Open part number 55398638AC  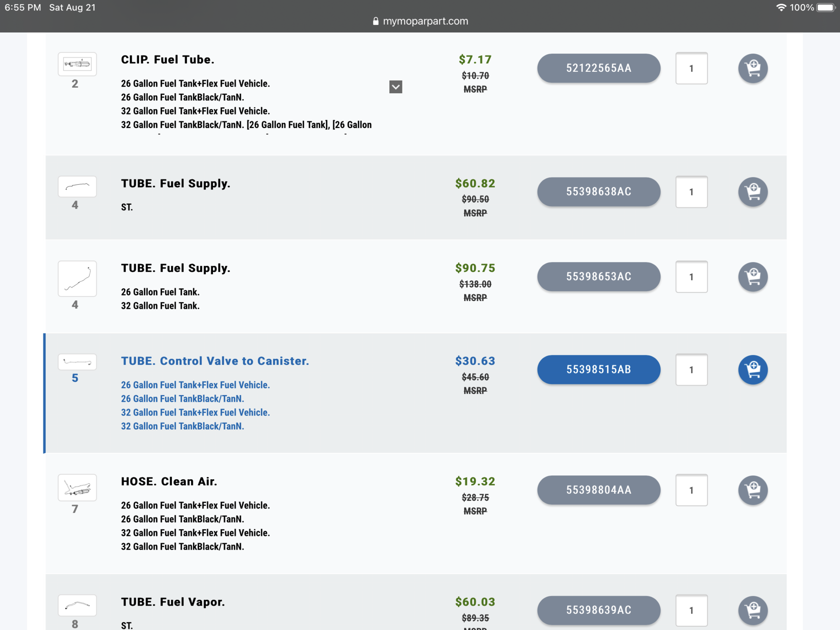pos(598,192)
